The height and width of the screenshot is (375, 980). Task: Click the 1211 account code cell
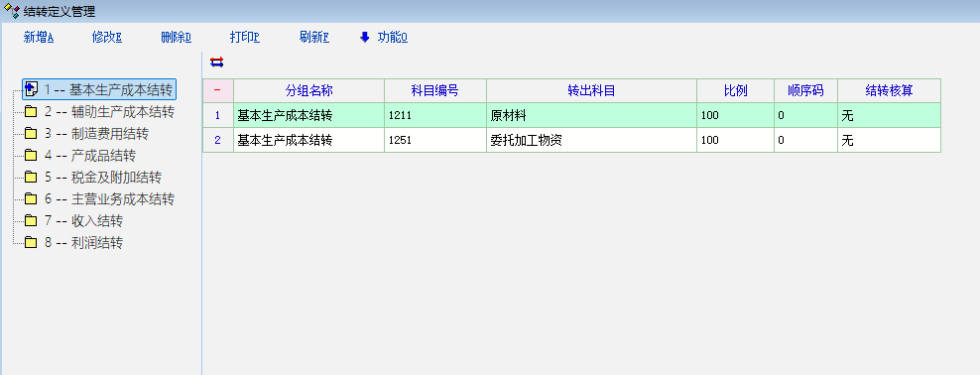click(x=435, y=116)
